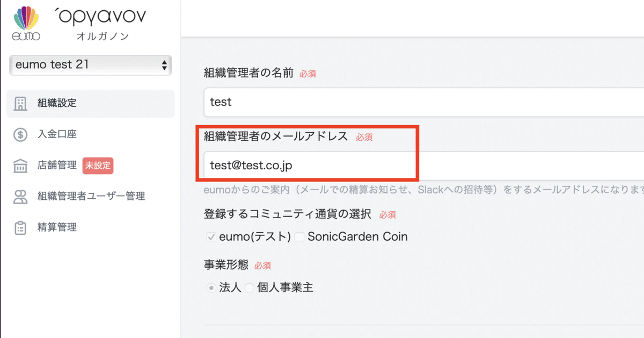Image resolution: width=644 pixels, height=338 pixels.
Task: Click the building icon beside 組織設定
Action: coord(20,104)
